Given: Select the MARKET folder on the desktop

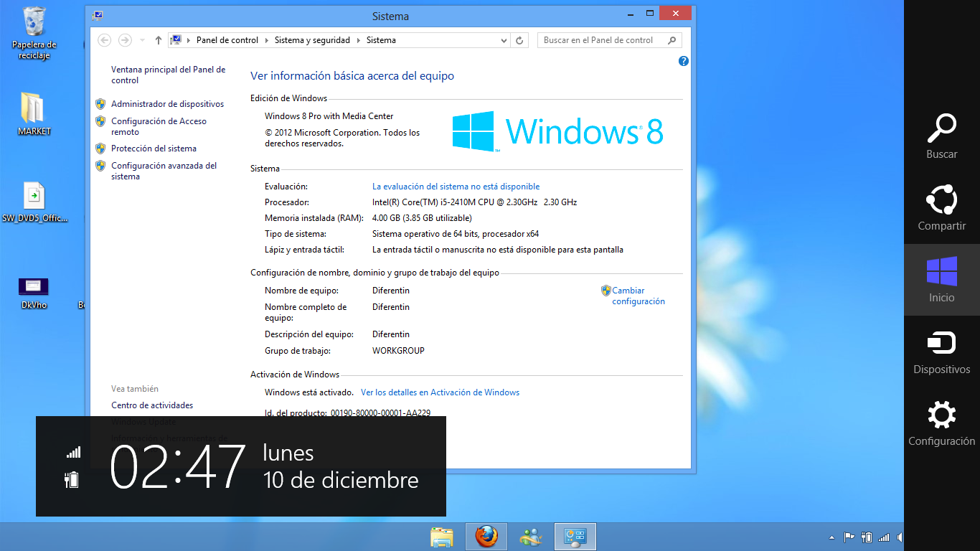Looking at the screenshot, I should tap(34, 113).
